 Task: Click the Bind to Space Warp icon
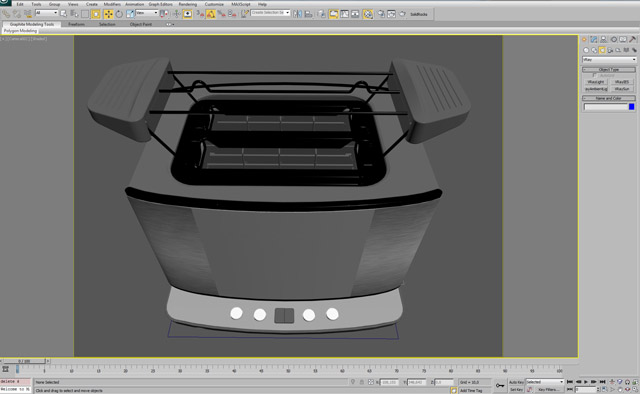pos(27,14)
